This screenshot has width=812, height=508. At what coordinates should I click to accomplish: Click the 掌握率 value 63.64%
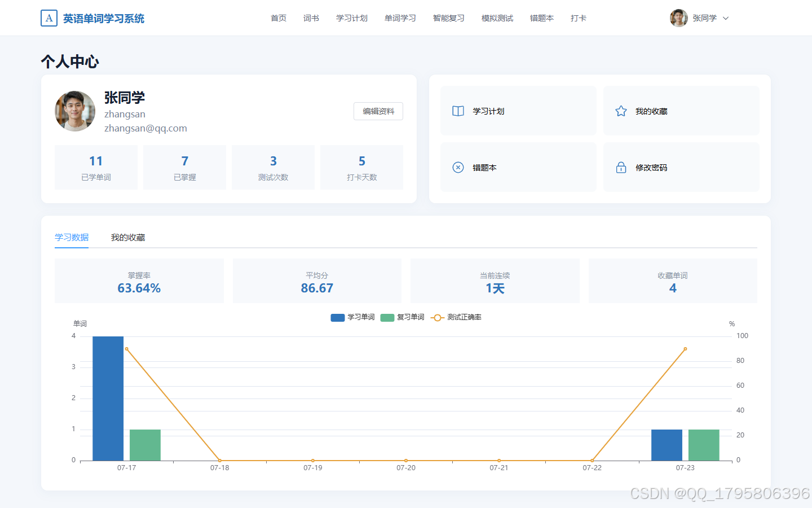tap(139, 288)
